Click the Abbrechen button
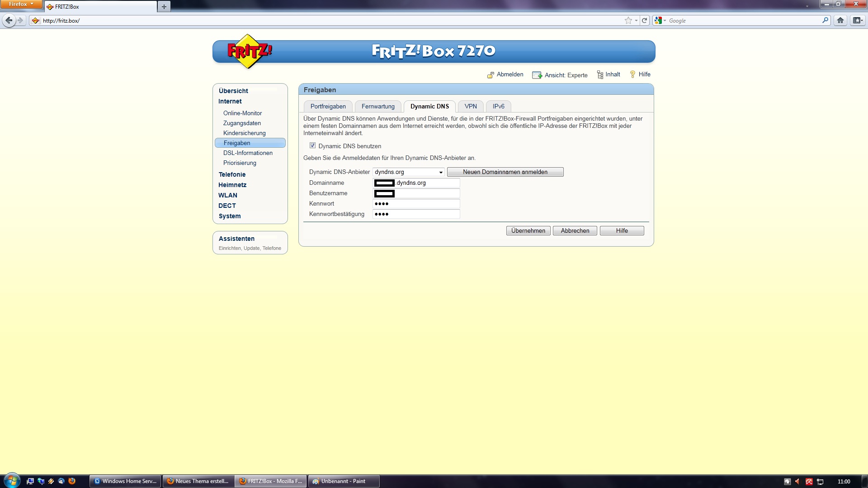Viewport: 868px width, 488px height. [x=575, y=230]
